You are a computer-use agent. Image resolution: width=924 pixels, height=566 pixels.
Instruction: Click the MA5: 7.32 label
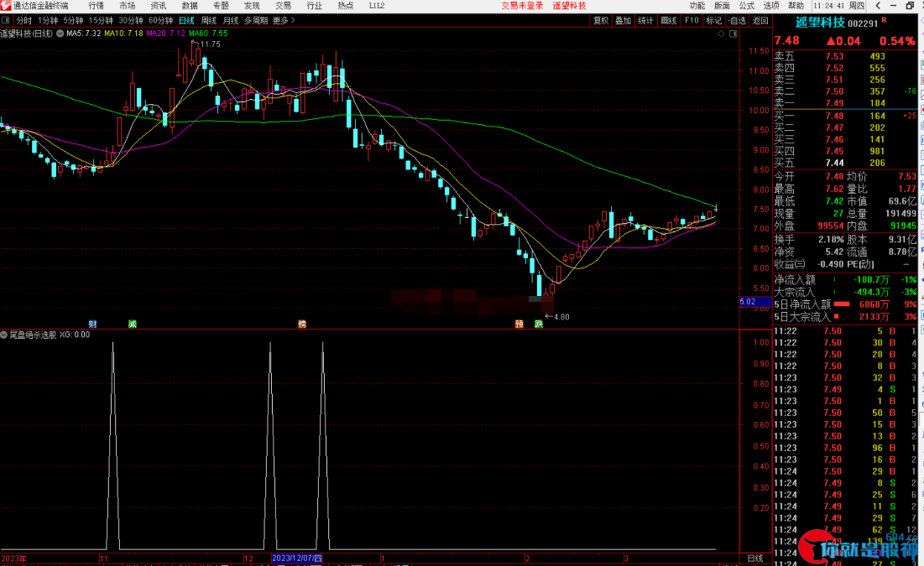[84, 34]
